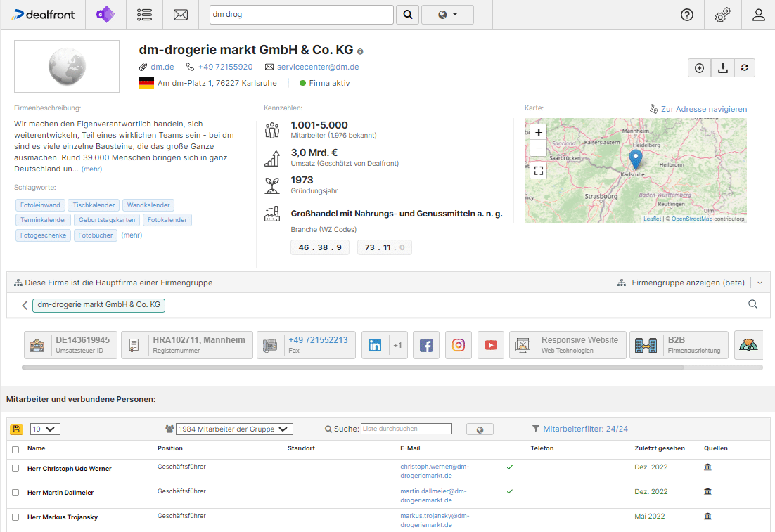
Task: Zoom in on the map
Action: (x=539, y=132)
